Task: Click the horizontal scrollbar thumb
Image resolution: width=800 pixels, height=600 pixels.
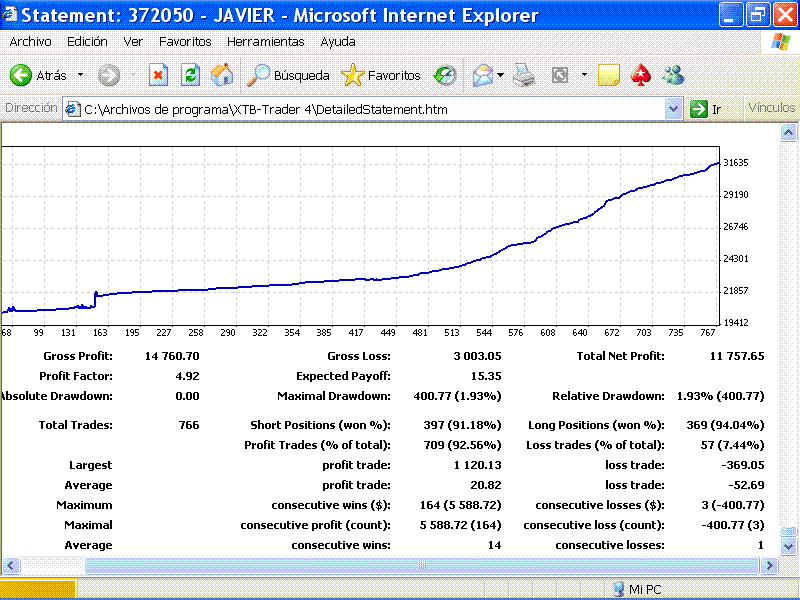Action: point(422,565)
